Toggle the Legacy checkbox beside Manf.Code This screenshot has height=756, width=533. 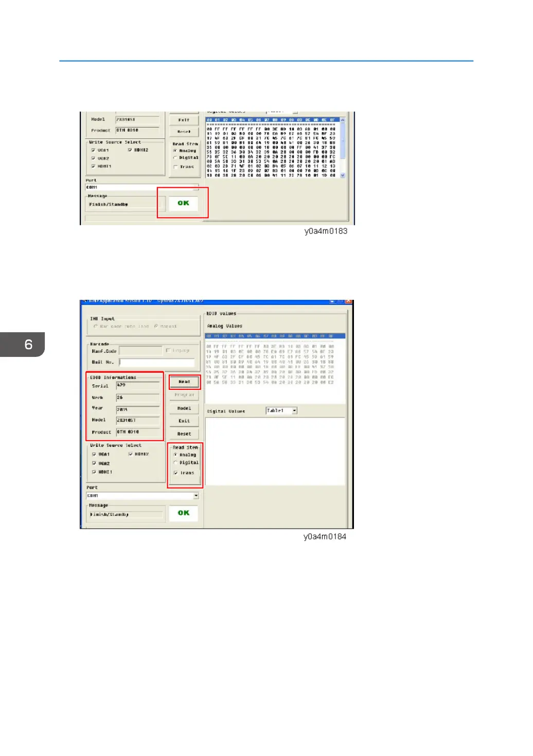(168, 351)
